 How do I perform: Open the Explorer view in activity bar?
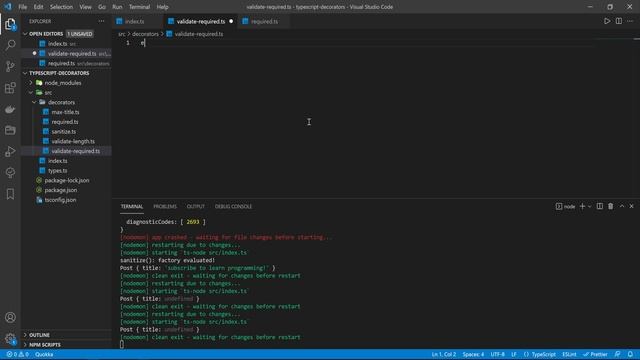[10, 24]
